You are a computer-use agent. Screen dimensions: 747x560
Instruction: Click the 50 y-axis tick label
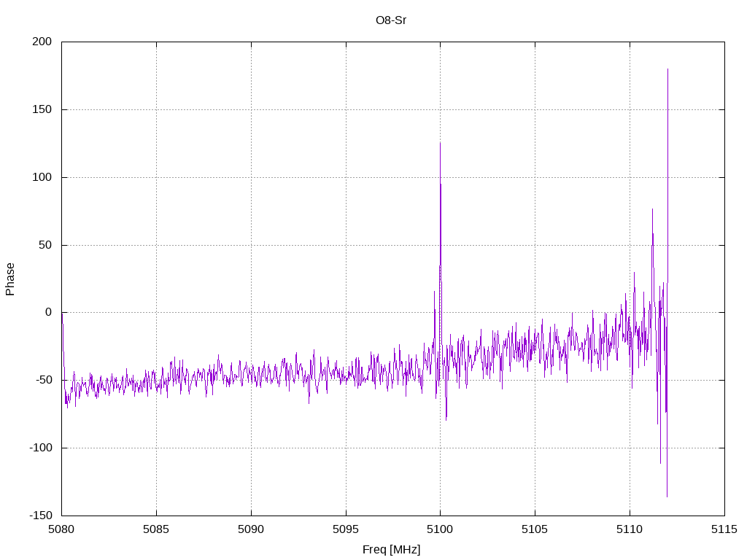click(x=45, y=245)
